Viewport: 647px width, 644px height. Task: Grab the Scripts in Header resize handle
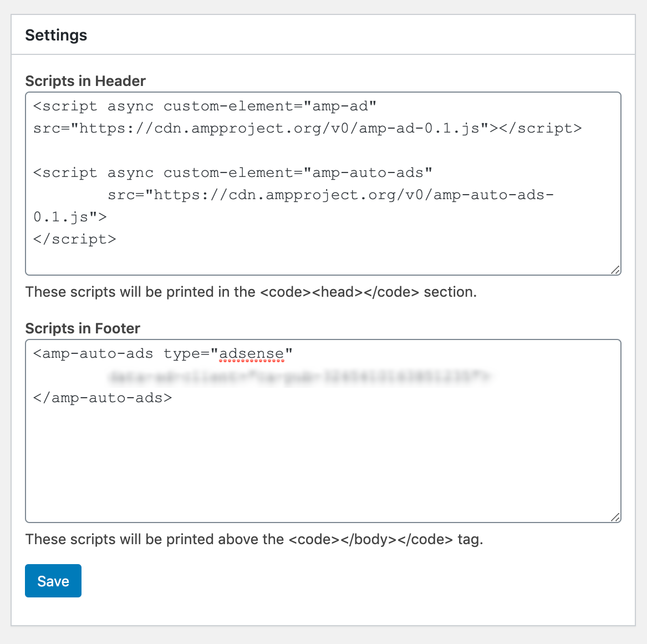click(615, 270)
